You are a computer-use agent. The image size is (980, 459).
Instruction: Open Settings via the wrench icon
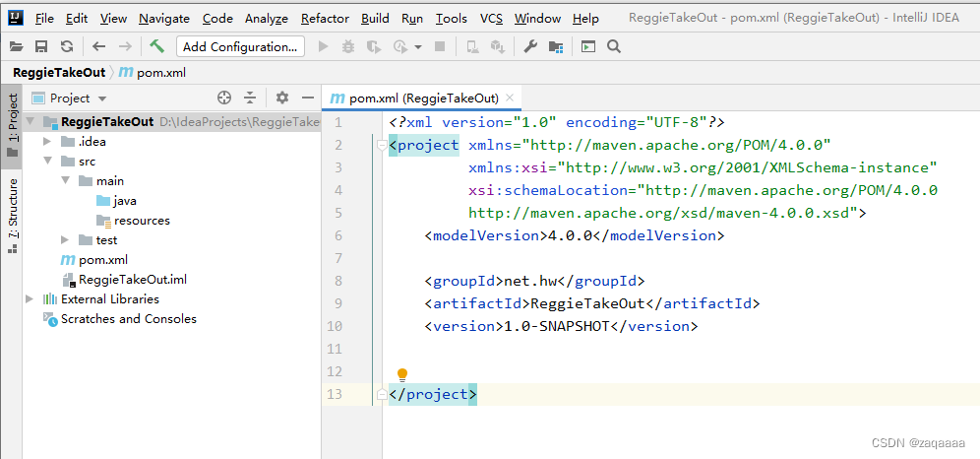(530, 46)
